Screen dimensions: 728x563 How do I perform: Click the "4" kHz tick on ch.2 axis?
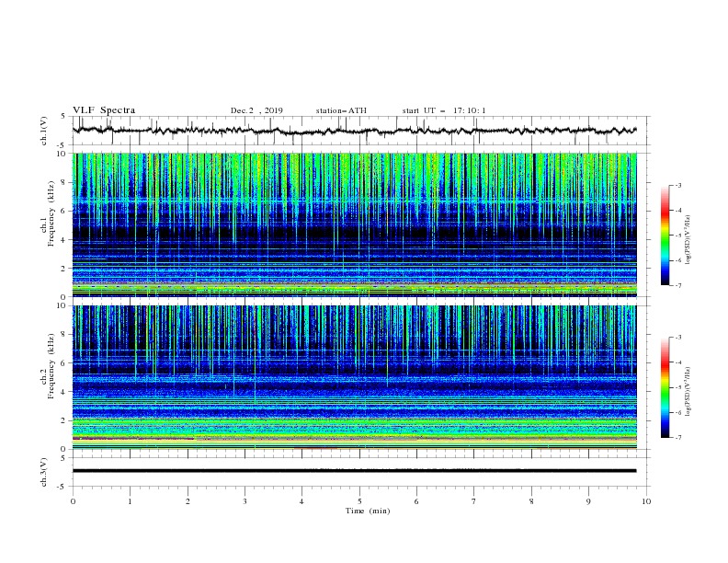pyautogui.click(x=63, y=392)
